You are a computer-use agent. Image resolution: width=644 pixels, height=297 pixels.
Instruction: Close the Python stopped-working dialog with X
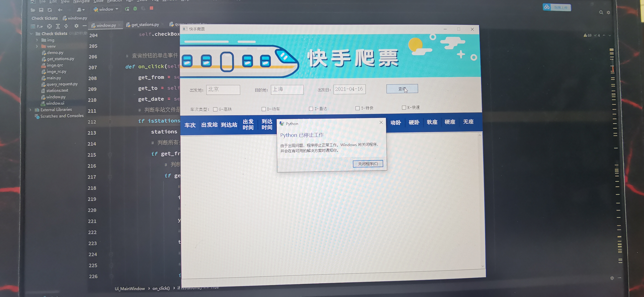coord(381,122)
